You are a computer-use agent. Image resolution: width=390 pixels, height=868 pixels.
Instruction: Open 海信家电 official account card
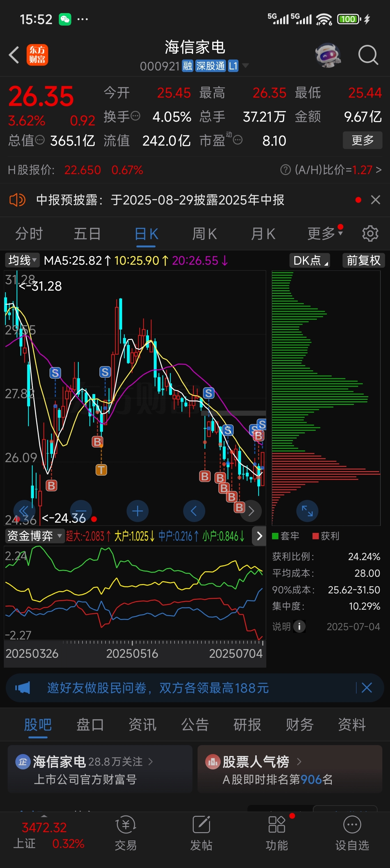(x=100, y=769)
